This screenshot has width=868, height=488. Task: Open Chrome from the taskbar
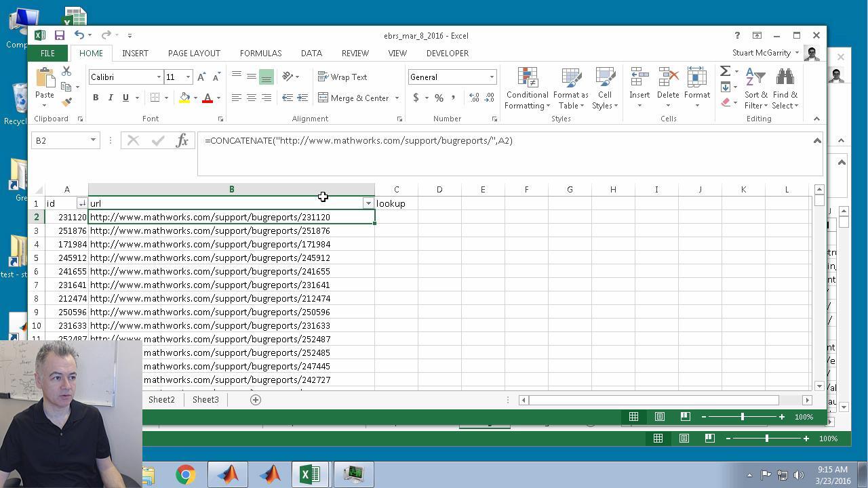coord(186,474)
